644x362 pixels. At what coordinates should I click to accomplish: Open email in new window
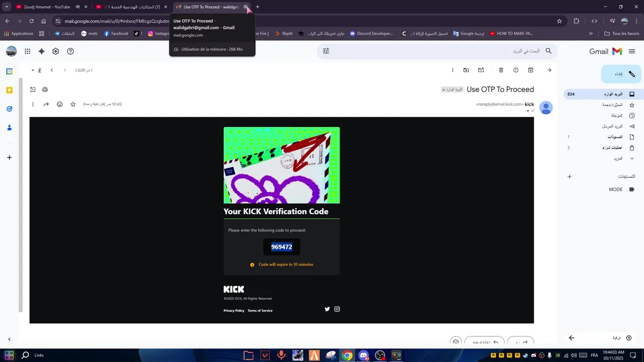[33, 89]
